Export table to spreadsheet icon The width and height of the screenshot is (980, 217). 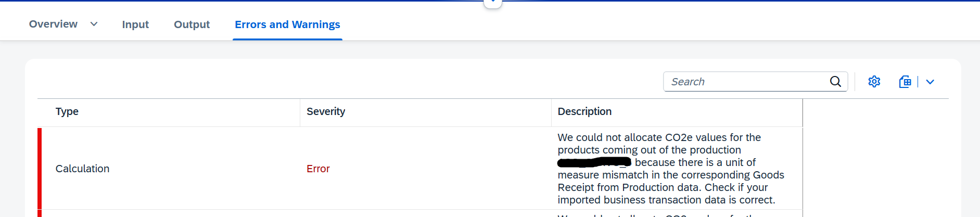[x=905, y=82]
